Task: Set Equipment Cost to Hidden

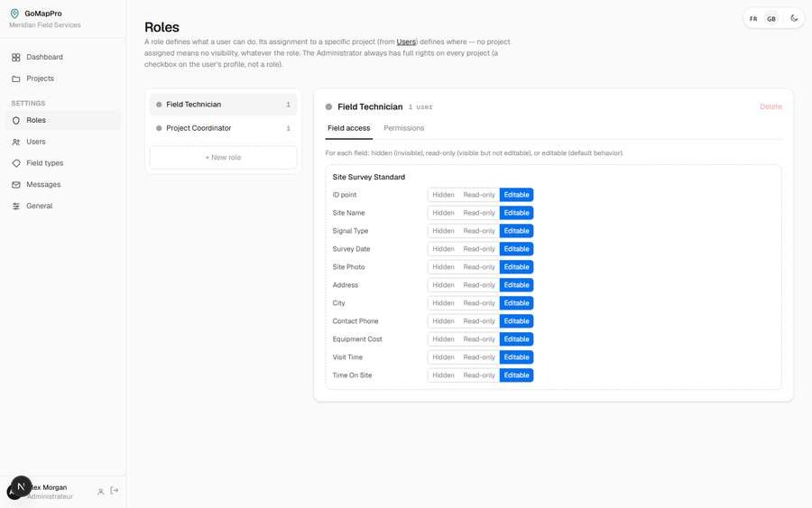Action: click(x=443, y=339)
